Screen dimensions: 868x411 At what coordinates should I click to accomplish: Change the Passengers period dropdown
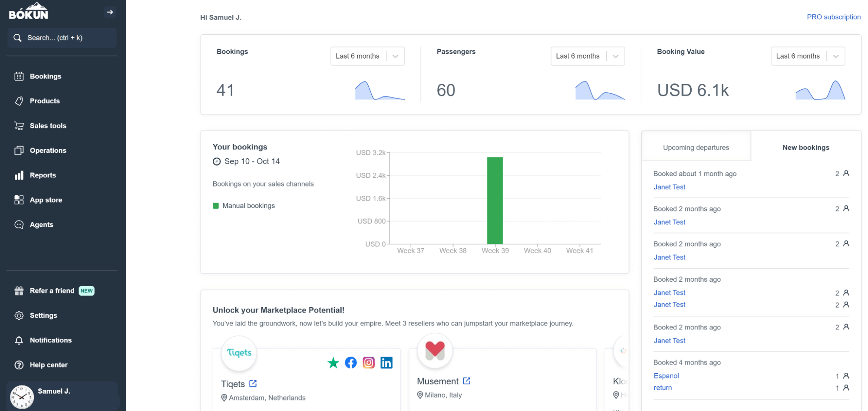pyautogui.click(x=587, y=56)
